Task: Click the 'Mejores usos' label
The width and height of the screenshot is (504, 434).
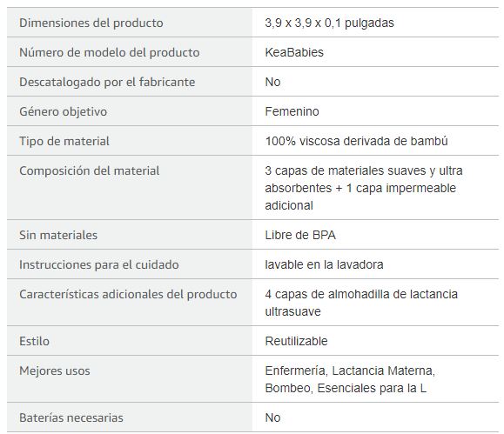Action: click(55, 371)
